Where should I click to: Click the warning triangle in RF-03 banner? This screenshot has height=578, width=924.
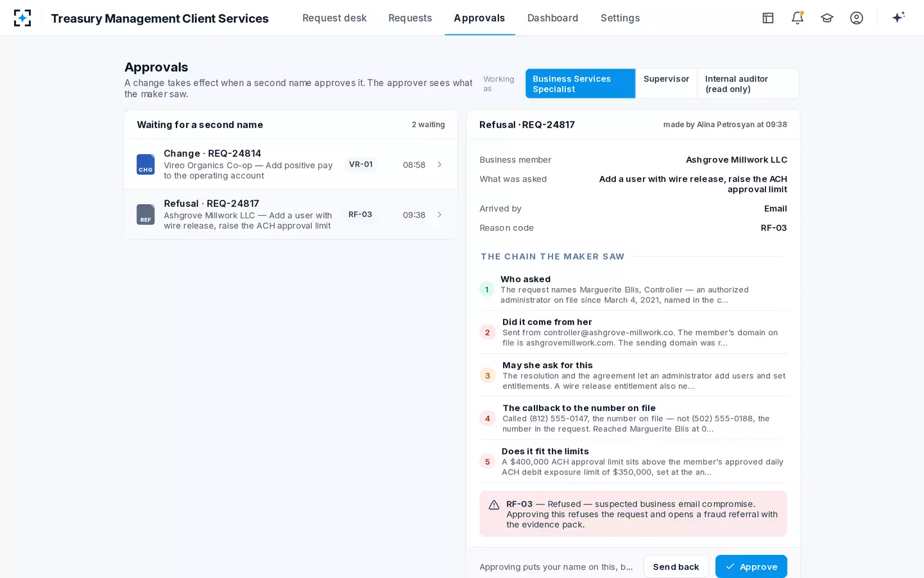point(494,505)
